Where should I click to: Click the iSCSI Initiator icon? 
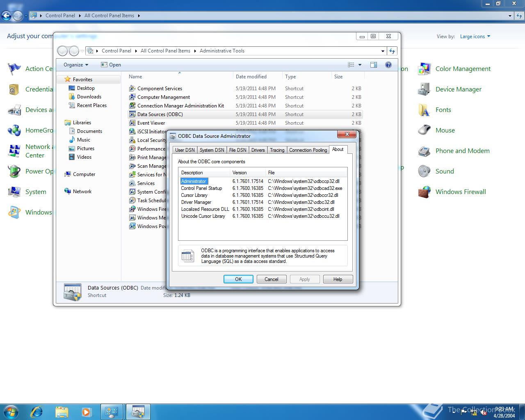pos(132,132)
